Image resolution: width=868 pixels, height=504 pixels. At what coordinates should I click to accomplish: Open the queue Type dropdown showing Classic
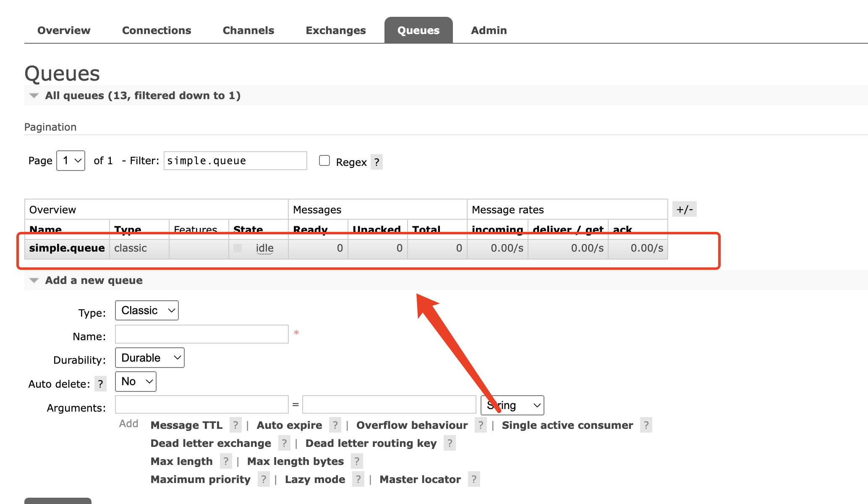point(147,310)
